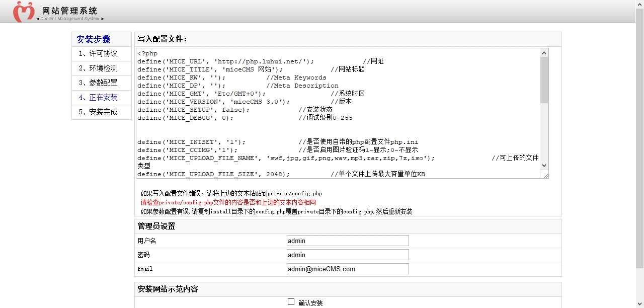Click the textarea vertical scrollbar thumb

544,80
